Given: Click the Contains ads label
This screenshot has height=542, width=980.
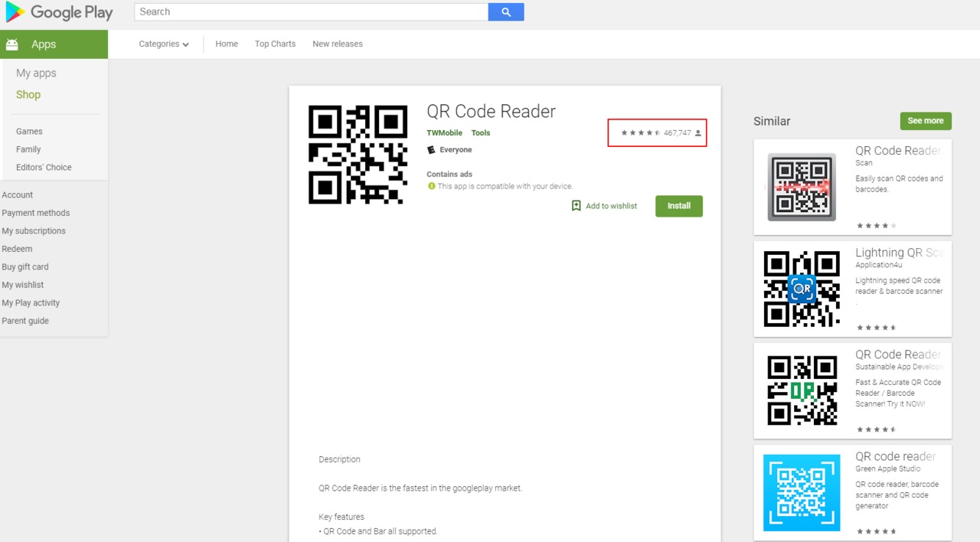Looking at the screenshot, I should 449,175.
